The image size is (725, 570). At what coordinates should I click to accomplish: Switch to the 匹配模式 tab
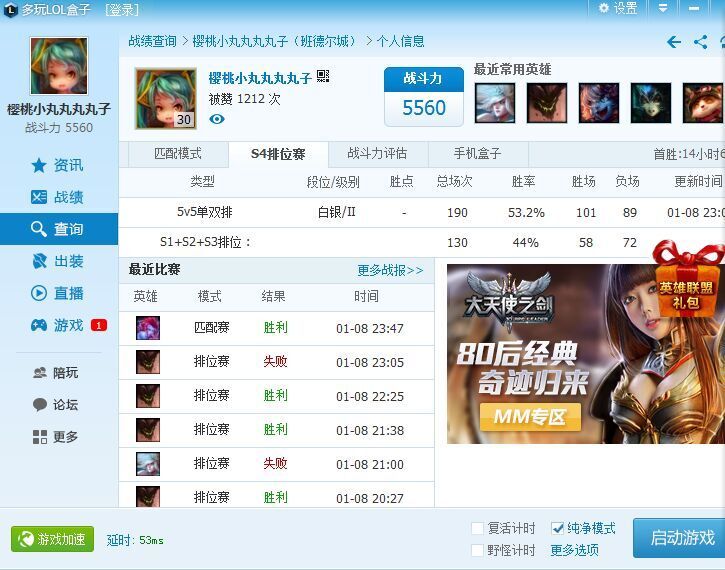tap(178, 154)
